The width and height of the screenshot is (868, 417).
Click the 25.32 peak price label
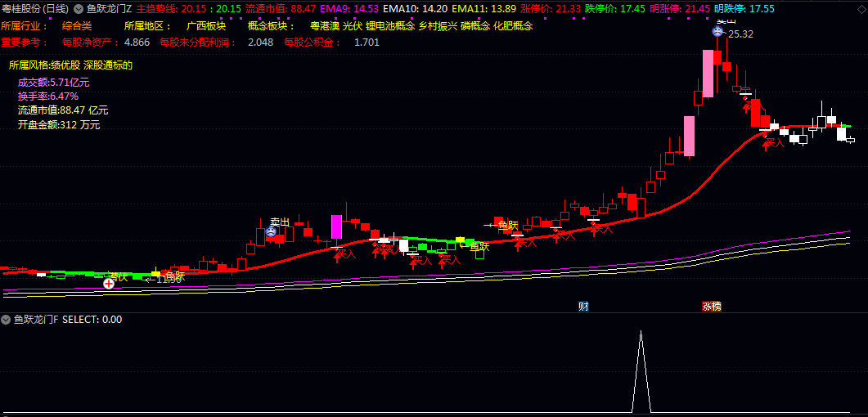click(740, 34)
